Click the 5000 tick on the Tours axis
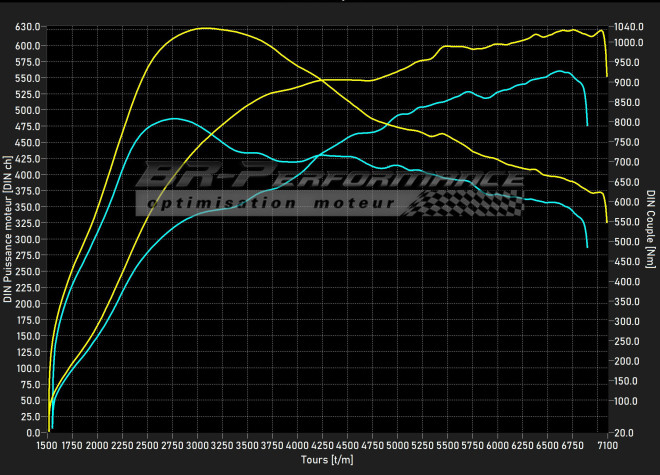The image size is (660, 475). [x=398, y=445]
